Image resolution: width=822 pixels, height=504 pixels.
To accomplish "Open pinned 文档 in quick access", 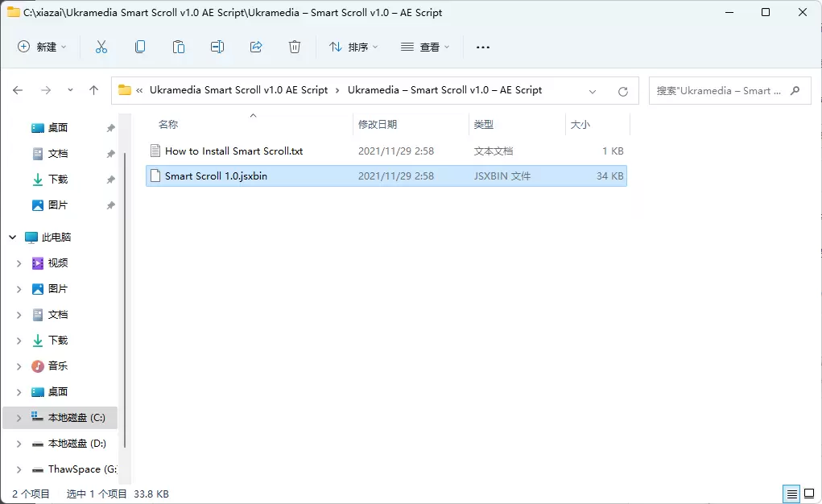I will tap(58, 154).
